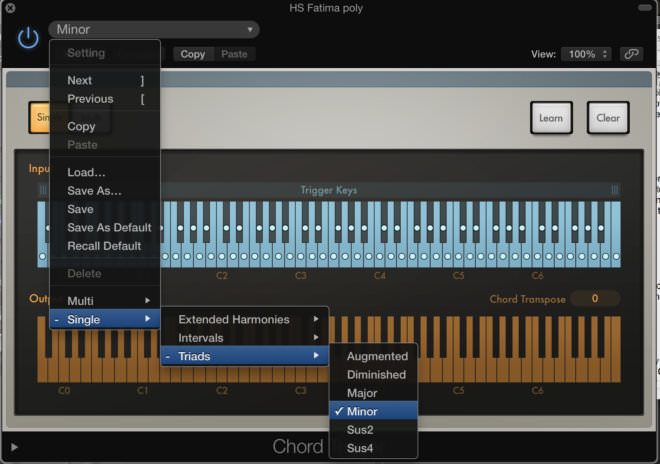The image size is (660, 464).
Task: Expand the Multi submenu
Action: [x=105, y=301]
